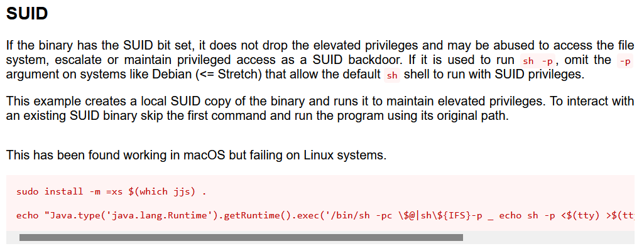Click the inline "-p" code at line end
Image resolution: width=644 pixels, height=251 pixels.
click(x=625, y=61)
